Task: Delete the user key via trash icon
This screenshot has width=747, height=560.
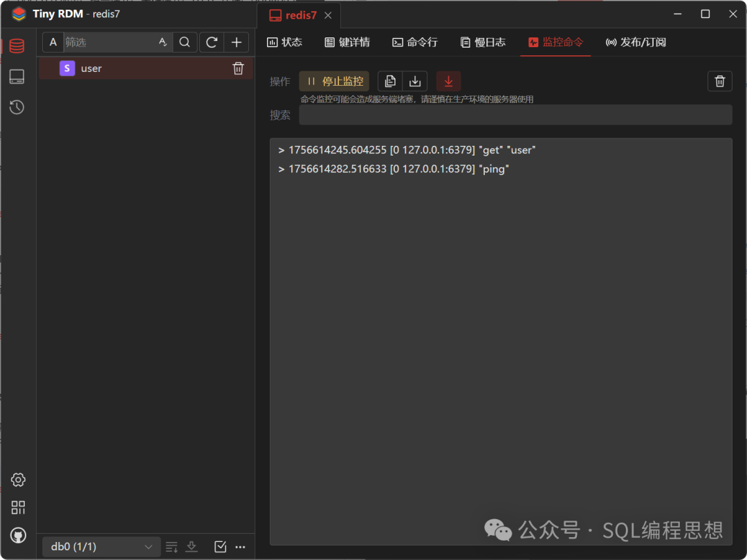Action: (238, 68)
